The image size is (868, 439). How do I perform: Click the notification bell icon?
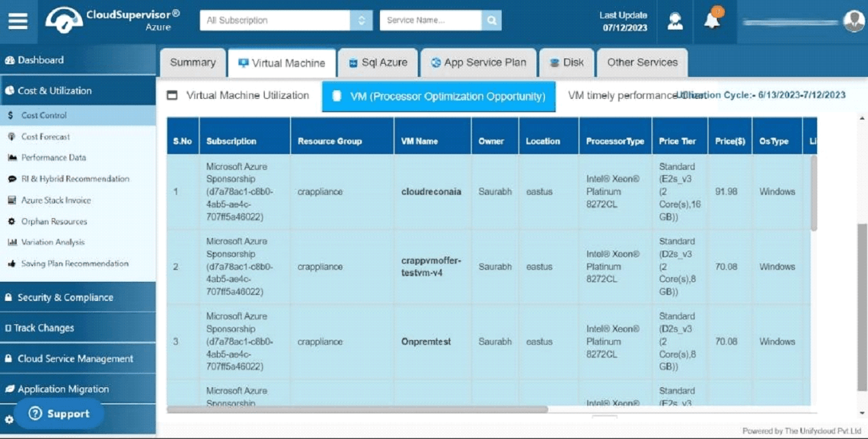tap(712, 20)
